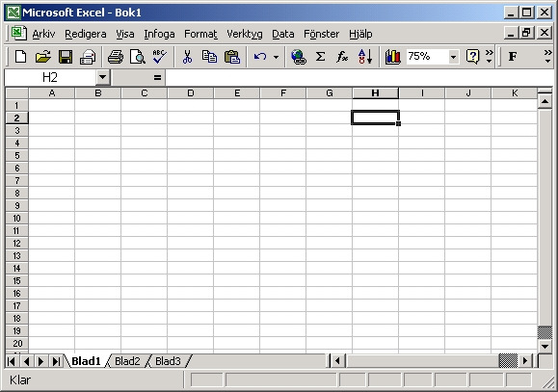Open the Office Assistant help icon
The height and width of the screenshot is (392, 558).
click(x=472, y=57)
